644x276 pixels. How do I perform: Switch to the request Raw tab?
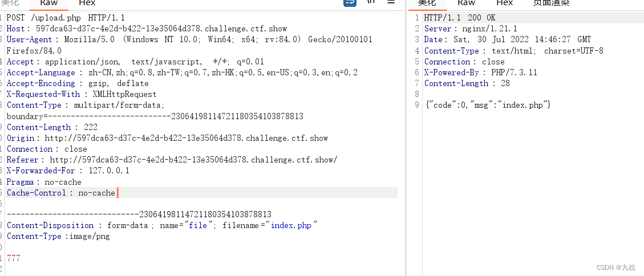pyautogui.click(x=49, y=3)
